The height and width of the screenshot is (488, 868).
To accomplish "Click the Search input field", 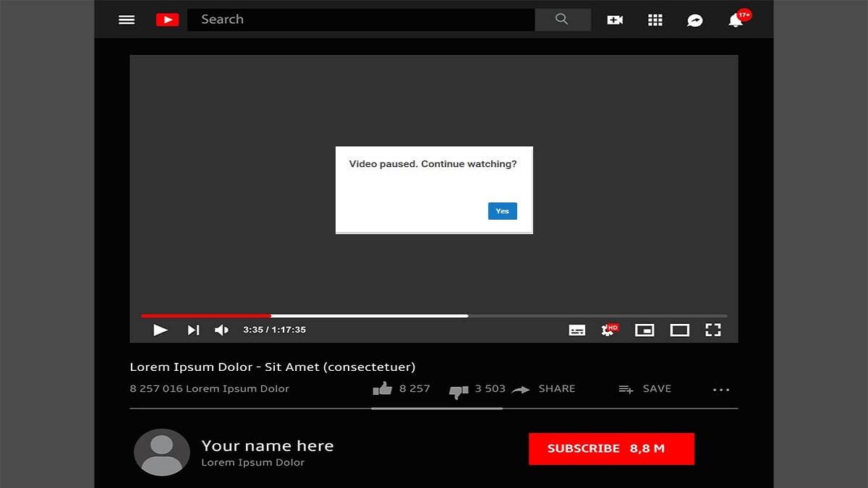I will [x=361, y=20].
